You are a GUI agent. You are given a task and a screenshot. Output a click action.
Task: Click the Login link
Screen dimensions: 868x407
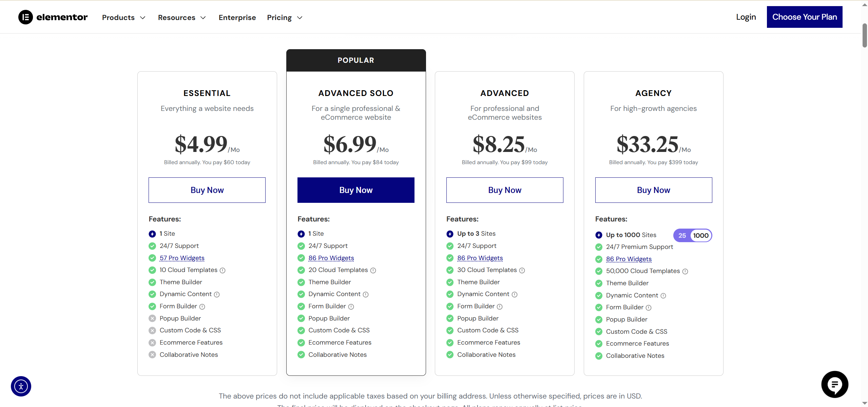(746, 17)
